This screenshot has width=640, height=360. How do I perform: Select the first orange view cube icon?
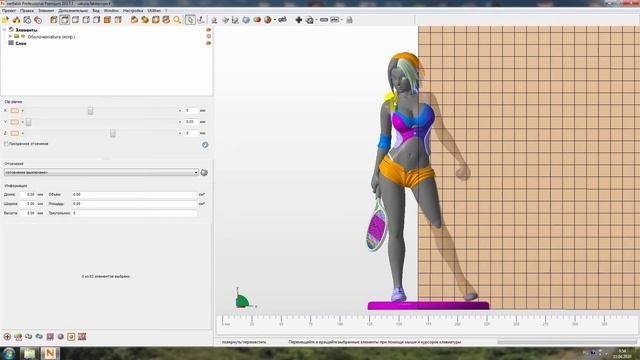tap(54, 20)
